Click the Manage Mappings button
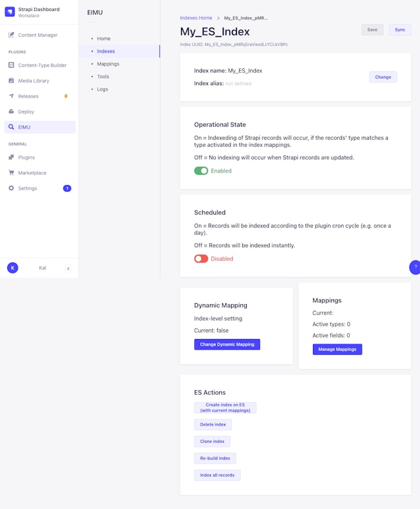 tap(337, 349)
